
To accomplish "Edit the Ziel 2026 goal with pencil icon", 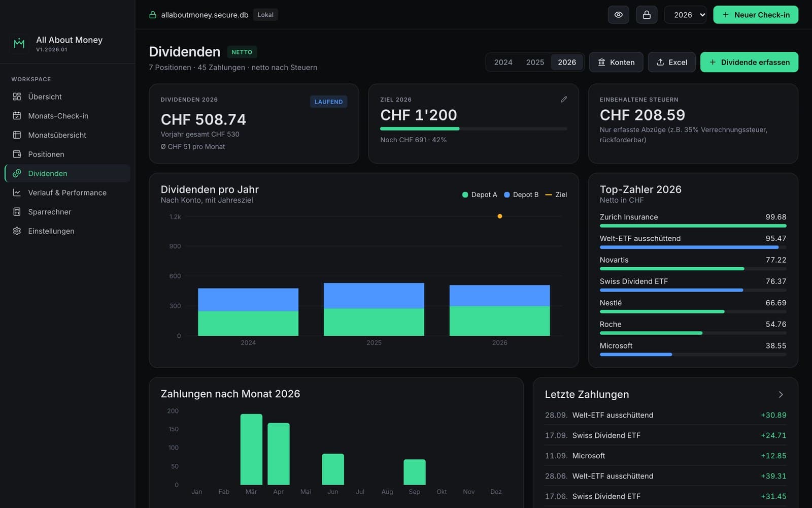I will [x=564, y=100].
